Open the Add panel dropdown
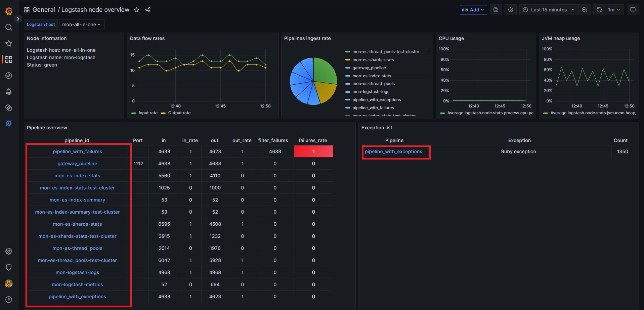Screen dimensions: 644x310 pyautogui.click(x=473, y=10)
